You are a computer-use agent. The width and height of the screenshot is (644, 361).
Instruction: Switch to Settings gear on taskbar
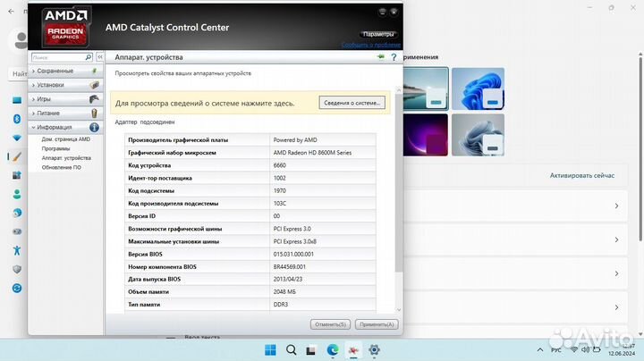(x=374, y=350)
